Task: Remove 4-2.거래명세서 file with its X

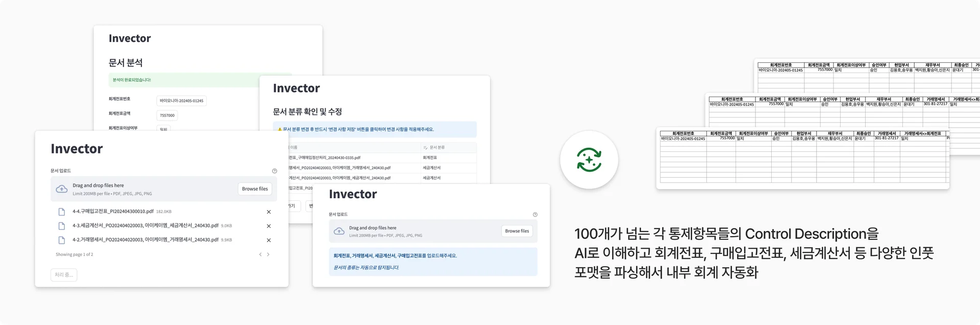Action: click(x=268, y=240)
